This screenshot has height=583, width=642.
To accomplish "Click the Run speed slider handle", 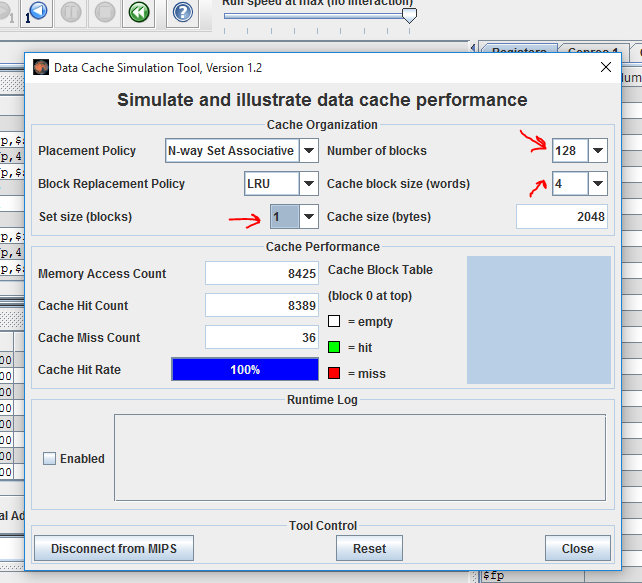I will pos(409,16).
